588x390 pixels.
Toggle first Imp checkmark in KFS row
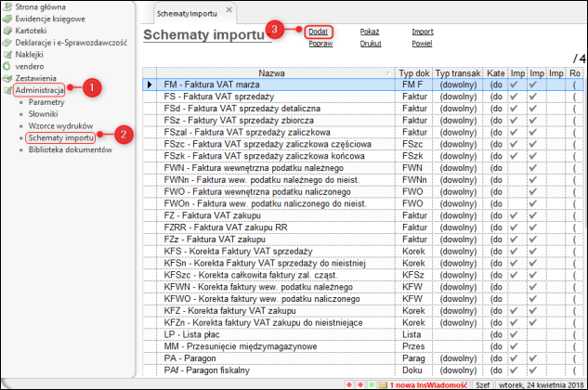pos(514,251)
